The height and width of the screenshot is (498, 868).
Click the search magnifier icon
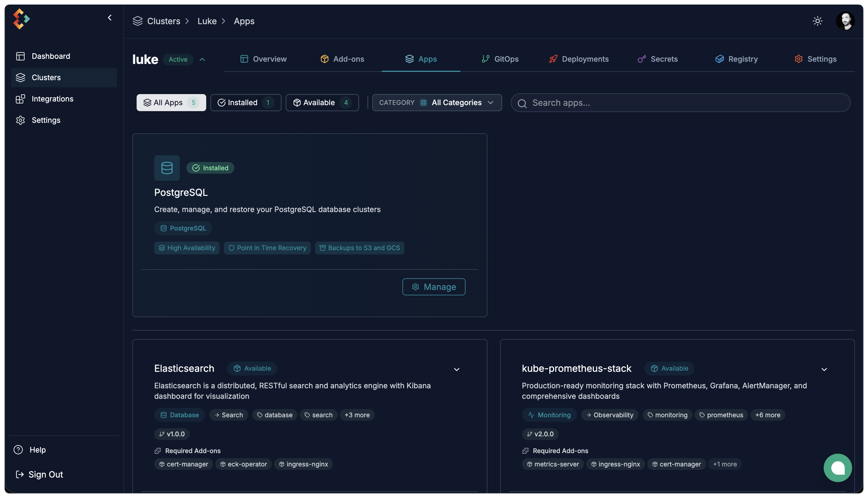[521, 103]
